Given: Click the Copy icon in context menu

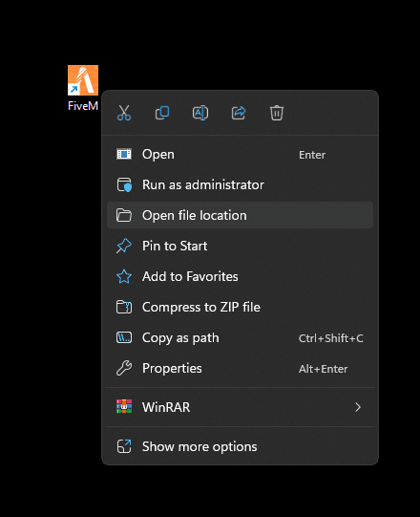Looking at the screenshot, I should click(162, 113).
